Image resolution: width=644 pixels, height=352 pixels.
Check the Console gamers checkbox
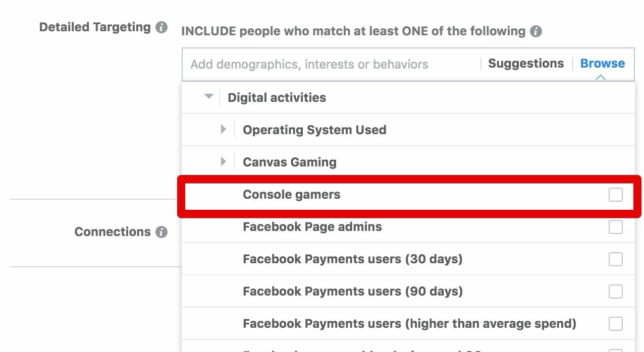point(616,195)
